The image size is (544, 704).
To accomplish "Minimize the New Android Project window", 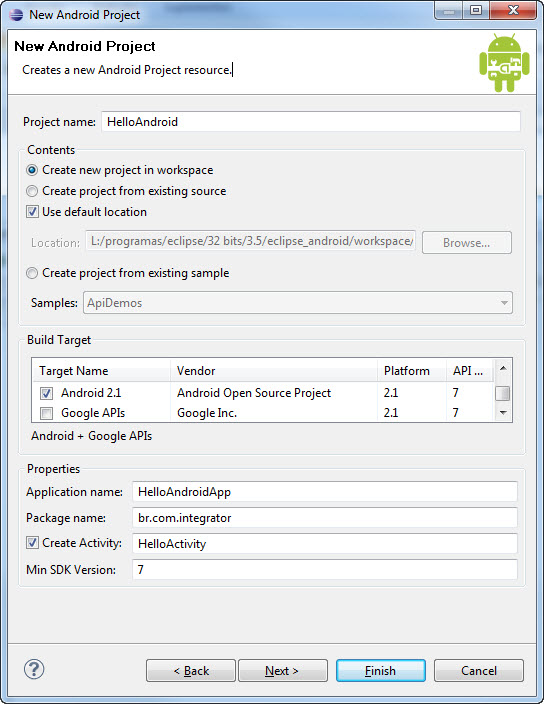I will click(x=450, y=10).
